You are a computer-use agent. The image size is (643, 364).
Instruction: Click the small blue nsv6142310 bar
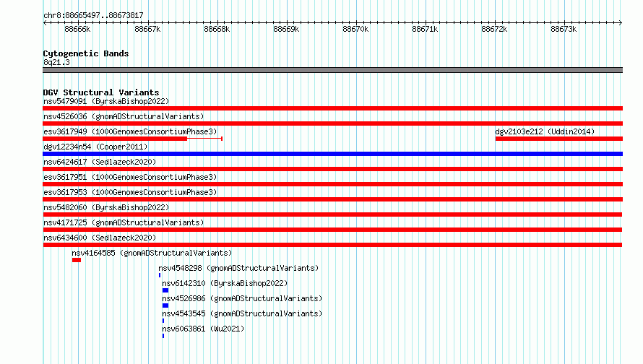pyautogui.click(x=165, y=290)
